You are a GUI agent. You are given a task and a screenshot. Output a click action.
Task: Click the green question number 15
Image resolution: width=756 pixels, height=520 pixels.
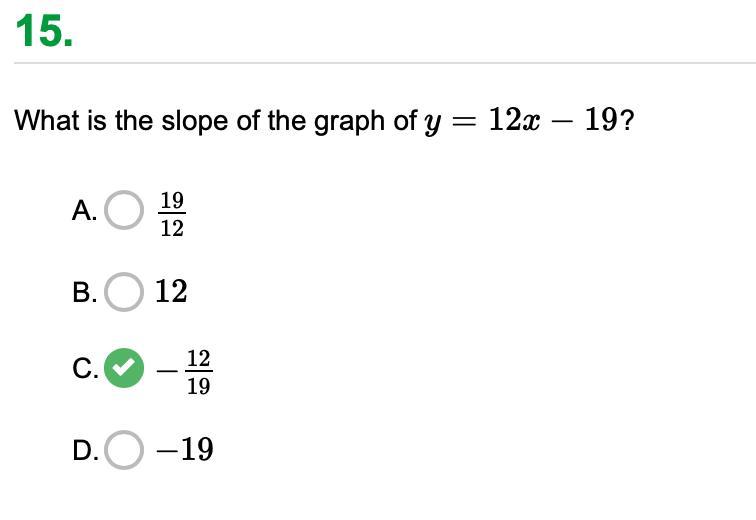click(x=44, y=31)
